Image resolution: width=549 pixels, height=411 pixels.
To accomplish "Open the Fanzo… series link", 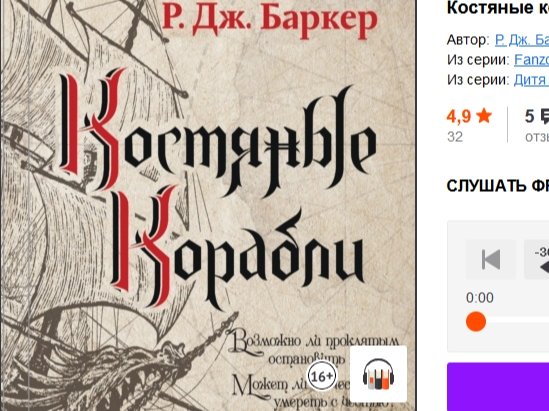I will coord(531,60).
